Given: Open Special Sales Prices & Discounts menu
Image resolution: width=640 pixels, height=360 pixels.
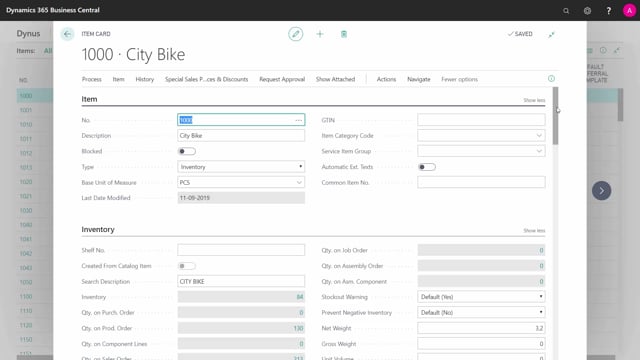Looking at the screenshot, I should [x=207, y=79].
